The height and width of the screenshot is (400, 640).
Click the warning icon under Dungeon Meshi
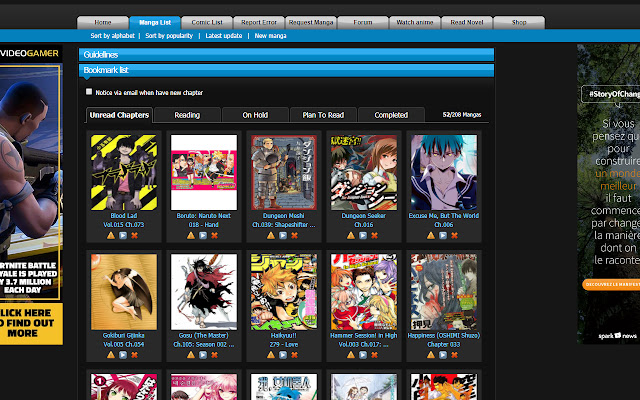[x=271, y=236]
